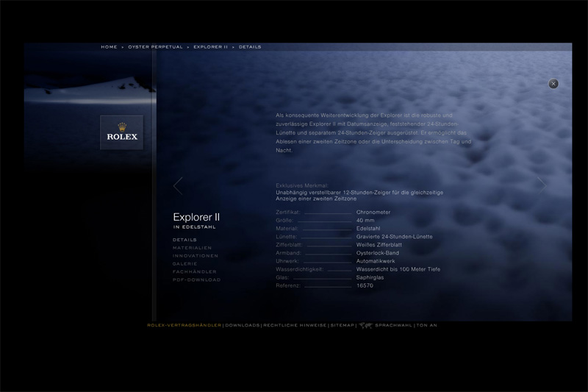Image resolution: width=588 pixels, height=392 pixels.
Task: Click 'Gravierte 24-Stunden-Lünette' value
Action: [394, 237]
